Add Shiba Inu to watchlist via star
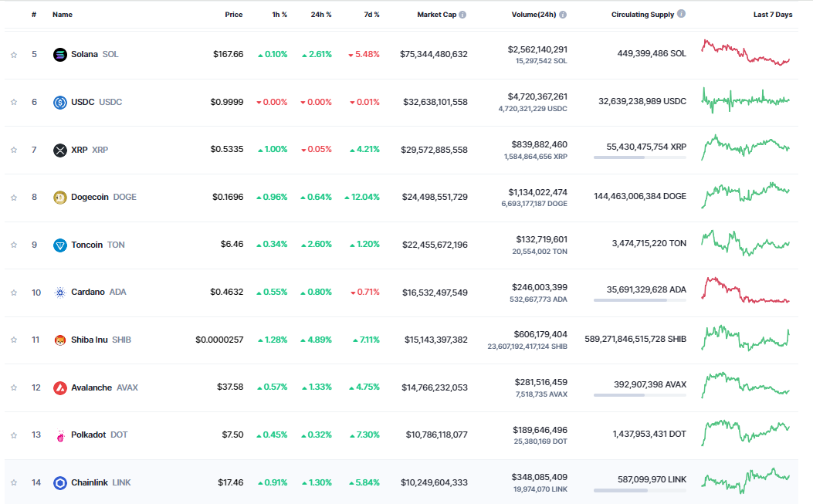This screenshot has height=504, width=813. click(13, 340)
